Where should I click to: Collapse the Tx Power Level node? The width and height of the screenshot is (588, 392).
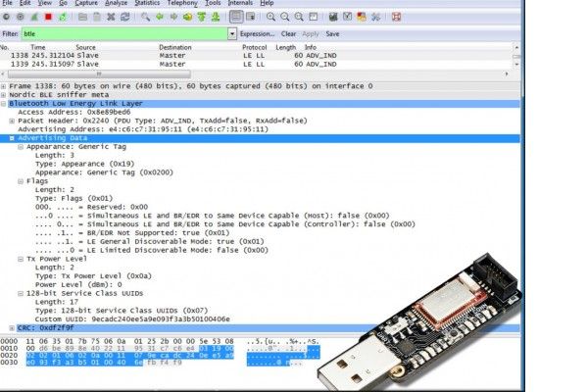(x=21, y=259)
